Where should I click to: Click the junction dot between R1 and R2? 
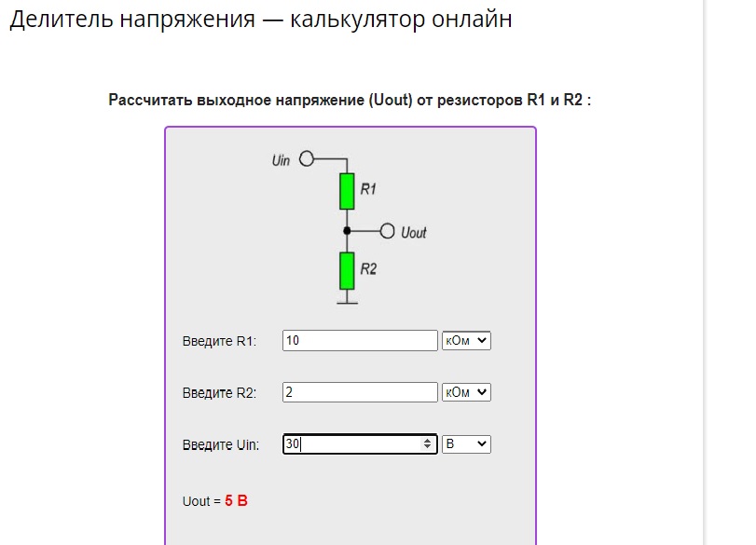346,230
